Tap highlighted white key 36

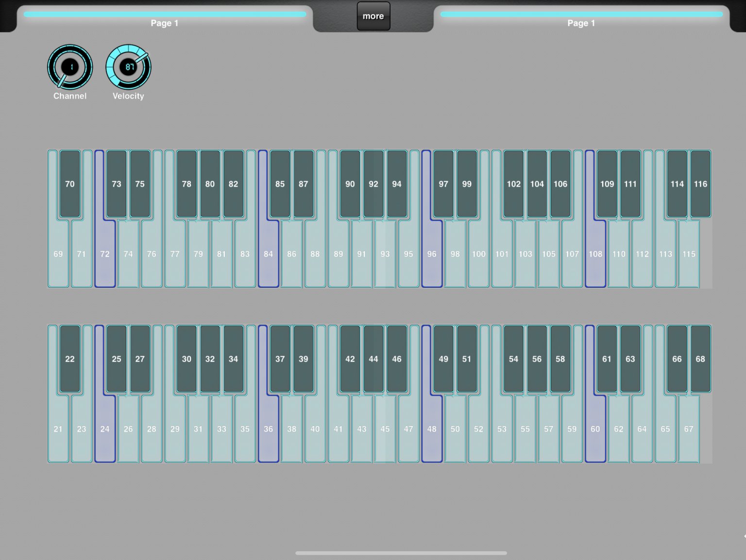[x=268, y=429]
